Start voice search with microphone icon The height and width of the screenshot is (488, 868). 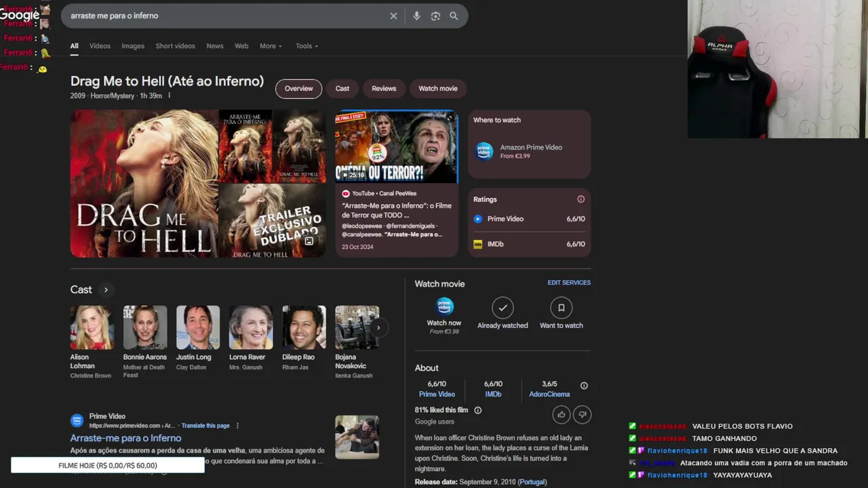click(416, 16)
